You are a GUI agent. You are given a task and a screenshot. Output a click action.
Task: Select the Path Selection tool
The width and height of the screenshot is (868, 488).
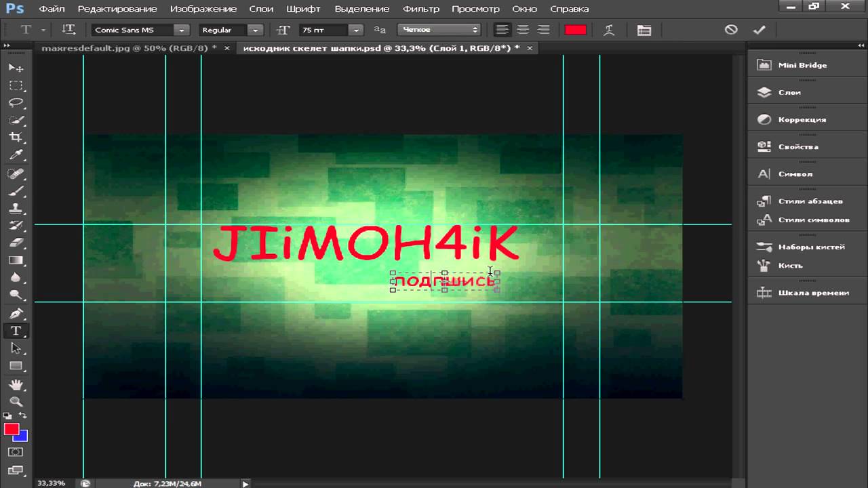tap(16, 348)
